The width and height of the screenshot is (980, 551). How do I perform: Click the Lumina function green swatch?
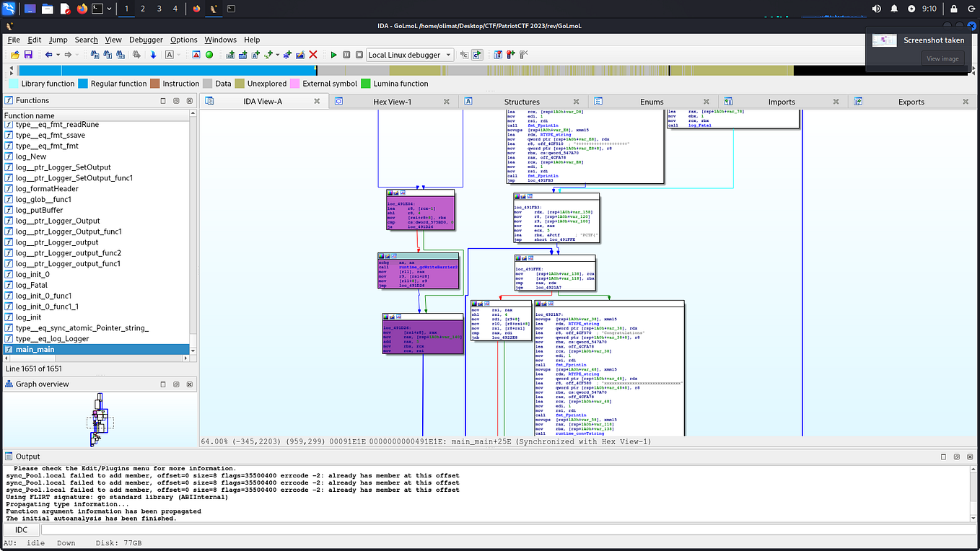[x=366, y=84]
